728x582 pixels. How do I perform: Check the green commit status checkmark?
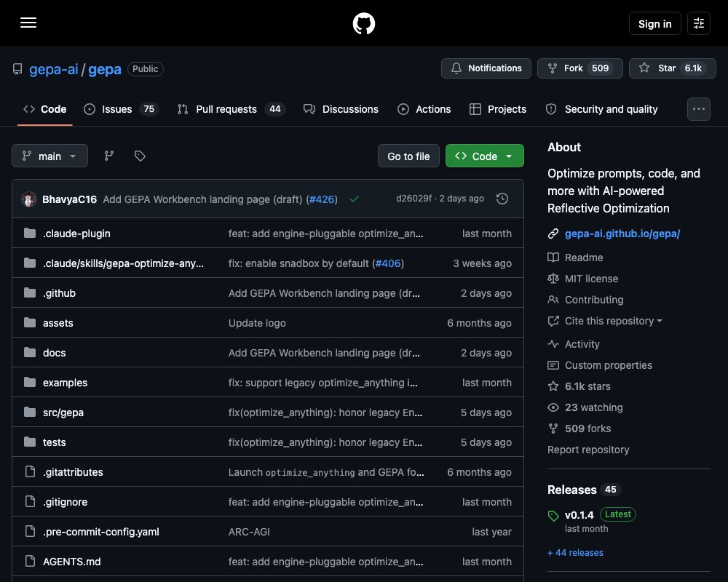(x=355, y=199)
